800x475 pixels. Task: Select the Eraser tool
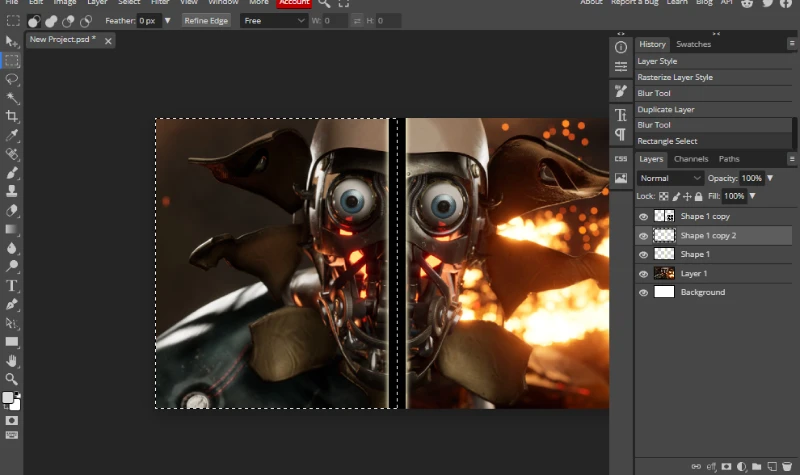12,210
